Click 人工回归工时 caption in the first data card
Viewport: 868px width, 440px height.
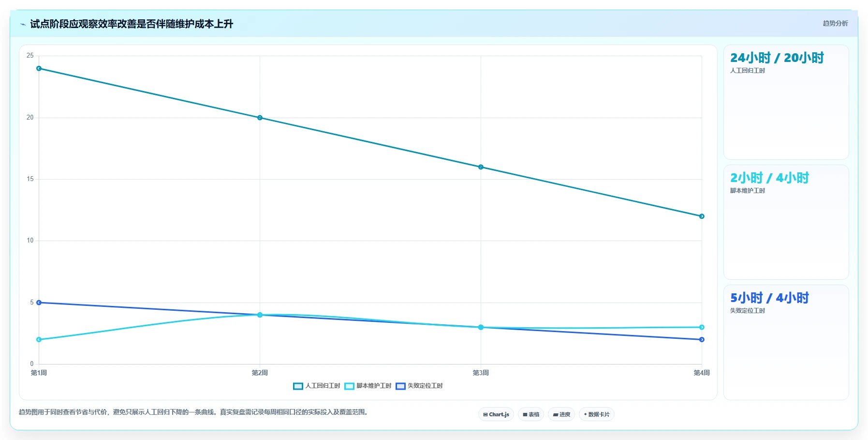[748, 71]
